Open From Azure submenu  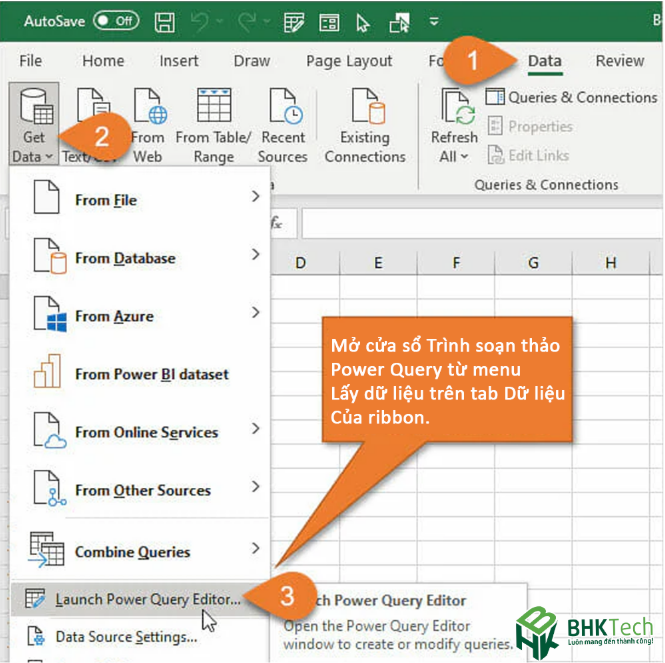(140, 315)
